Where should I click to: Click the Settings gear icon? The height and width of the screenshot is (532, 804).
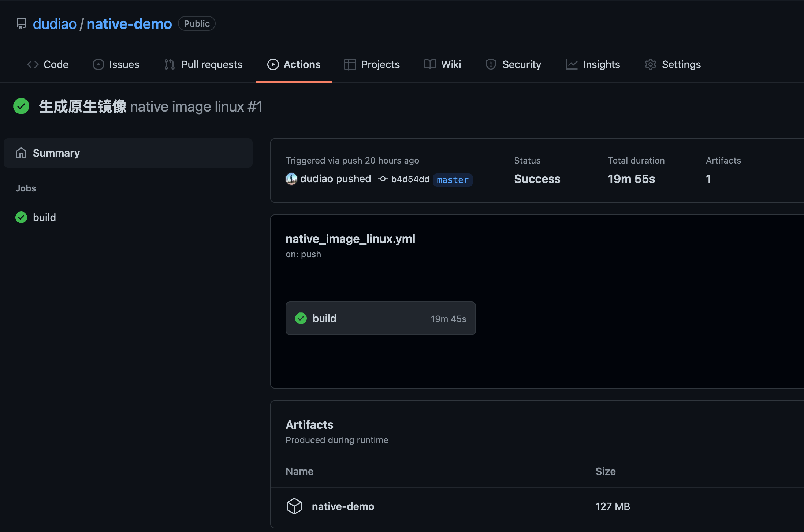pos(650,64)
